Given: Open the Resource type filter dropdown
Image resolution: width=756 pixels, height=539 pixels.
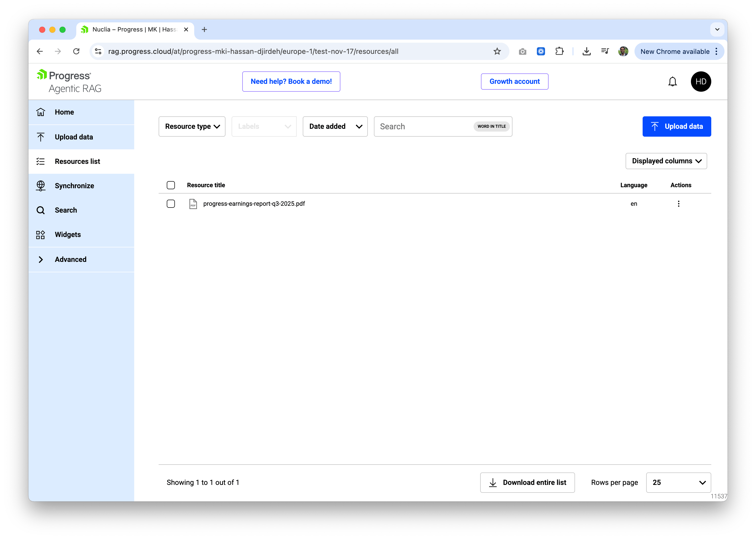Looking at the screenshot, I should click(x=192, y=126).
